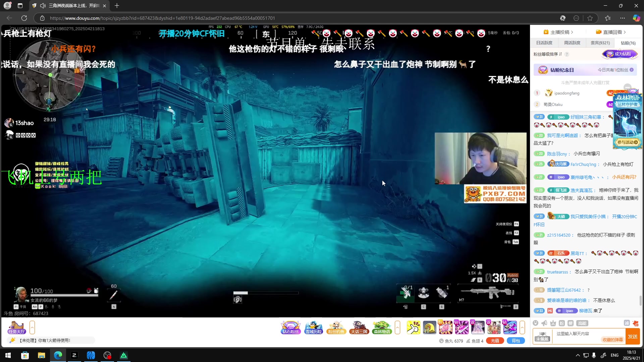Minimize the floating 森林物语 widget with the minus button
The height and width of the screenshot is (362, 644).
(x=628, y=87)
